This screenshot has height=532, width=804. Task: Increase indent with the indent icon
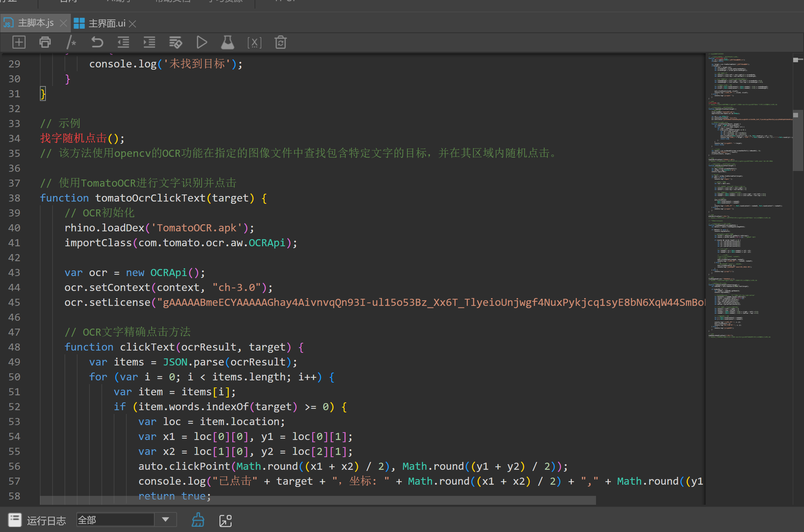(149, 42)
